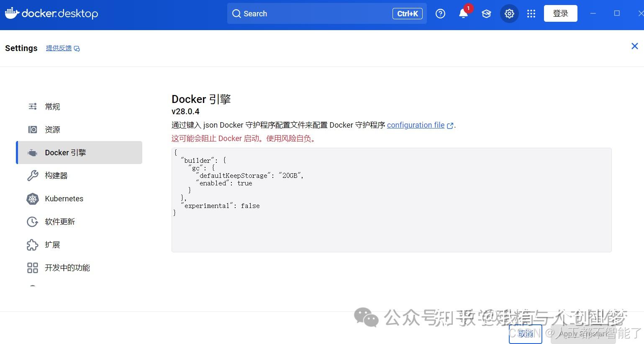The height and width of the screenshot is (344, 644).
Task: Select the 开发中的功能 section
Action: 68,268
